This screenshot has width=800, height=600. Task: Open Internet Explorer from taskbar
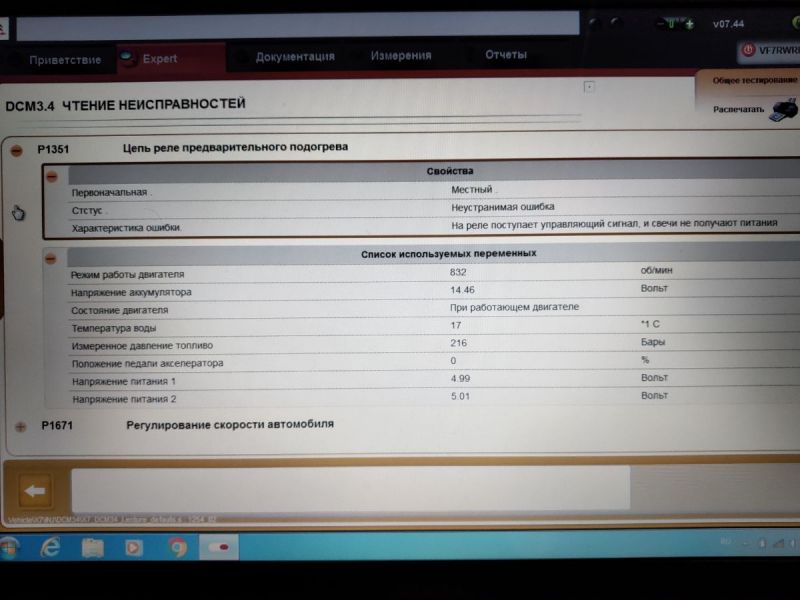[50, 547]
